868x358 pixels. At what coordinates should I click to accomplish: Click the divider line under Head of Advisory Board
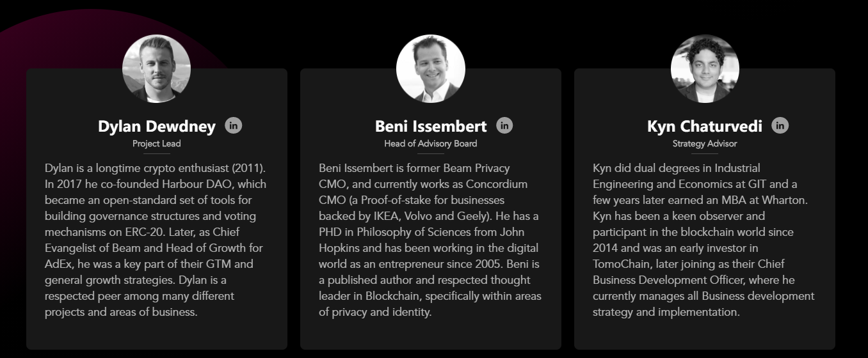pos(431,154)
